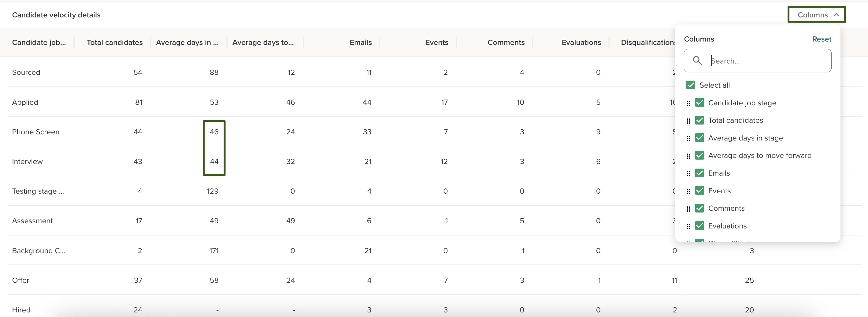
Task: Click the drag handle next to Comments
Action: (x=688, y=209)
